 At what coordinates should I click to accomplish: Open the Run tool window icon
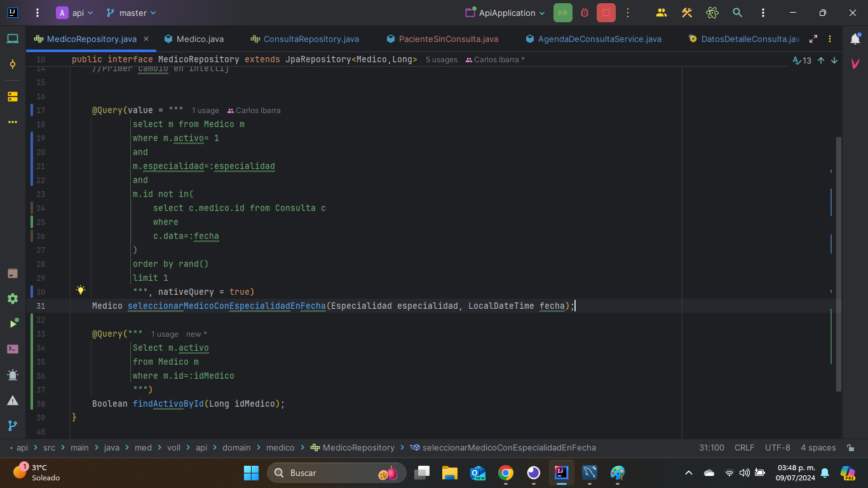[x=13, y=323]
